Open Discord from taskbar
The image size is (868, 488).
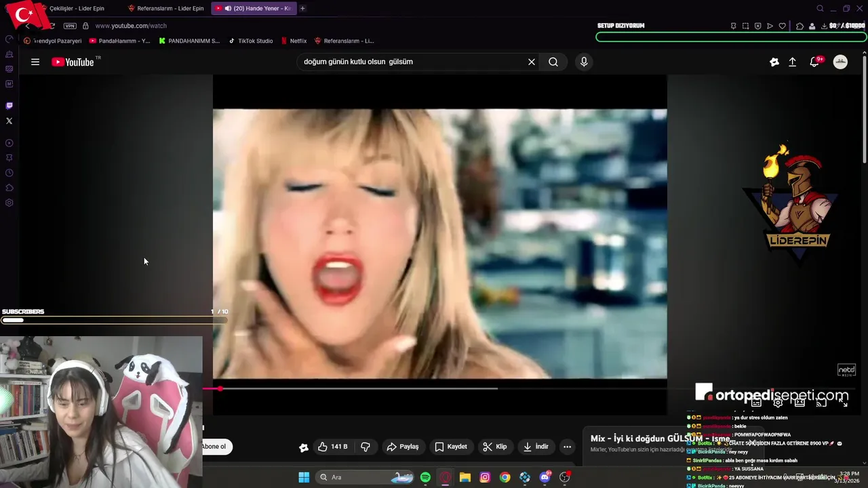(545, 477)
